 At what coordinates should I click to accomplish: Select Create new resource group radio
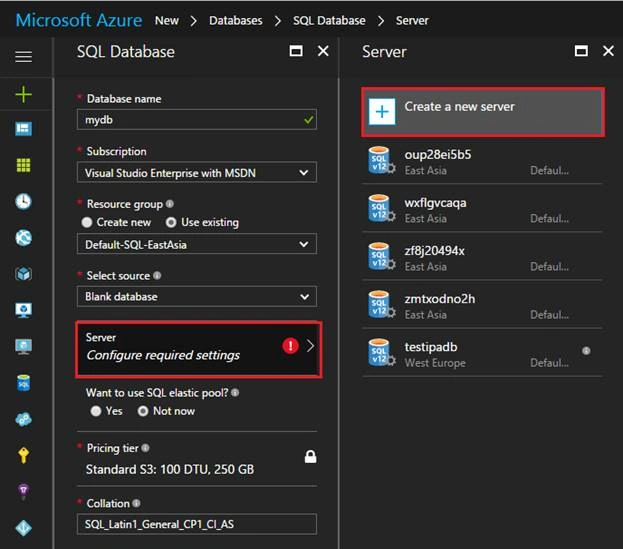(x=87, y=222)
